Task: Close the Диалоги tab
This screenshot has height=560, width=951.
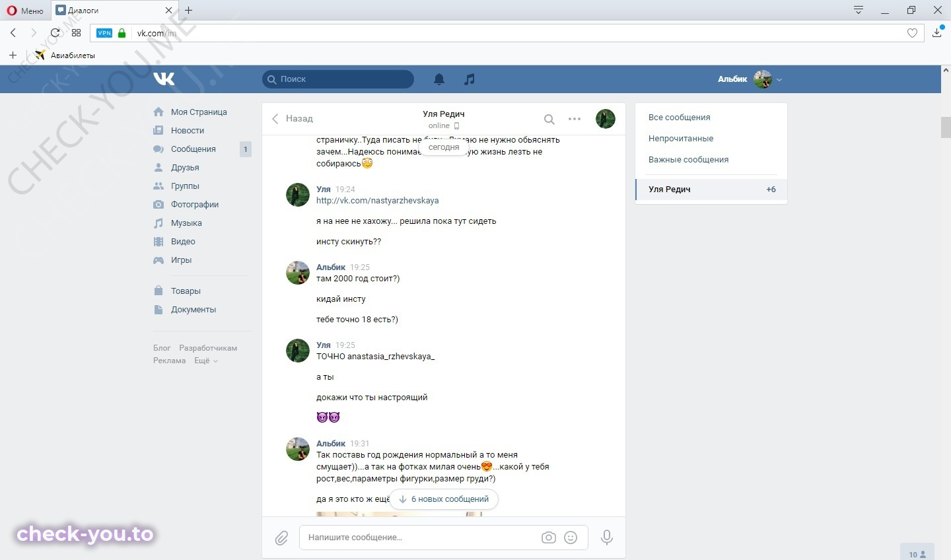Action: [x=168, y=11]
